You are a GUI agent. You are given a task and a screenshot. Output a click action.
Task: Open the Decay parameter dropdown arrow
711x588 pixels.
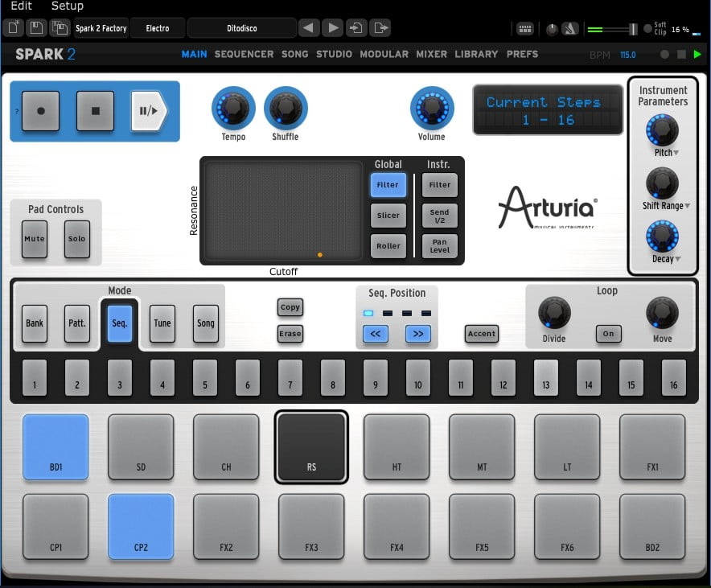coord(678,259)
